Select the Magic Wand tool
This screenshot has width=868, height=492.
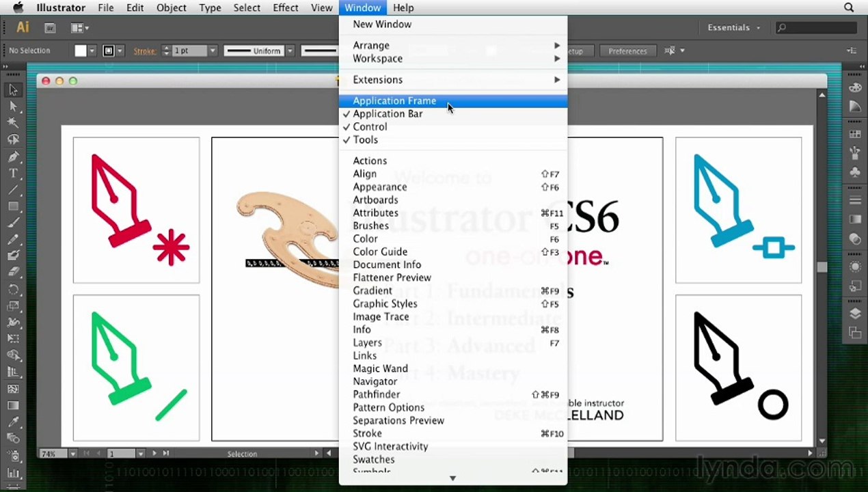pyautogui.click(x=13, y=123)
